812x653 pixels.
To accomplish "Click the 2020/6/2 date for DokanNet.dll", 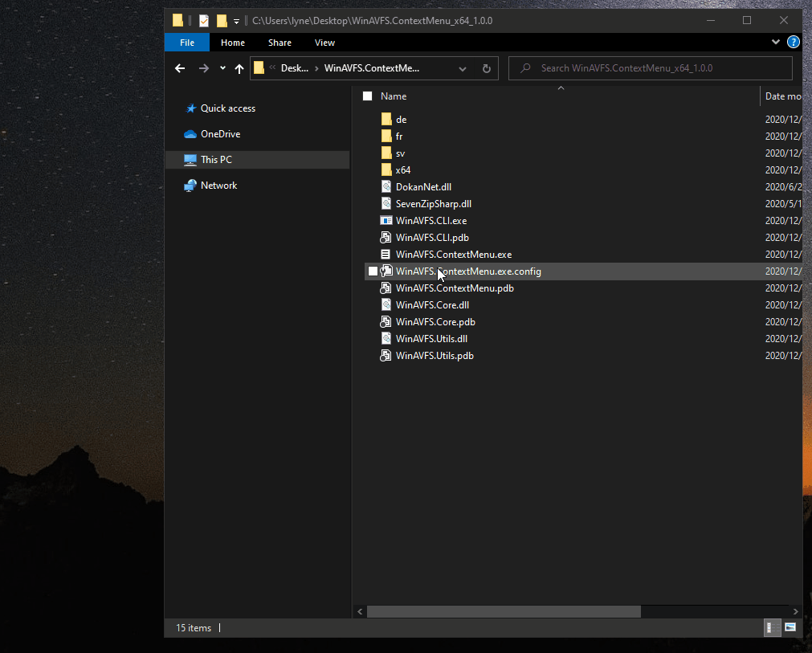I will pos(783,187).
